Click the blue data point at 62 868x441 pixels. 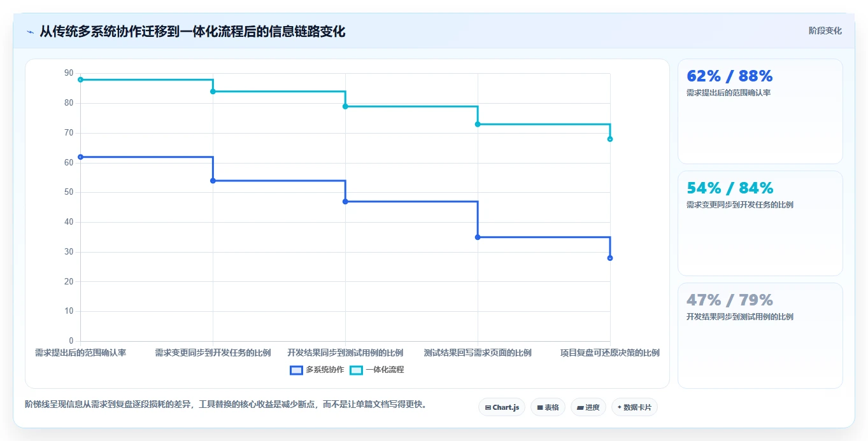point(80,157)
